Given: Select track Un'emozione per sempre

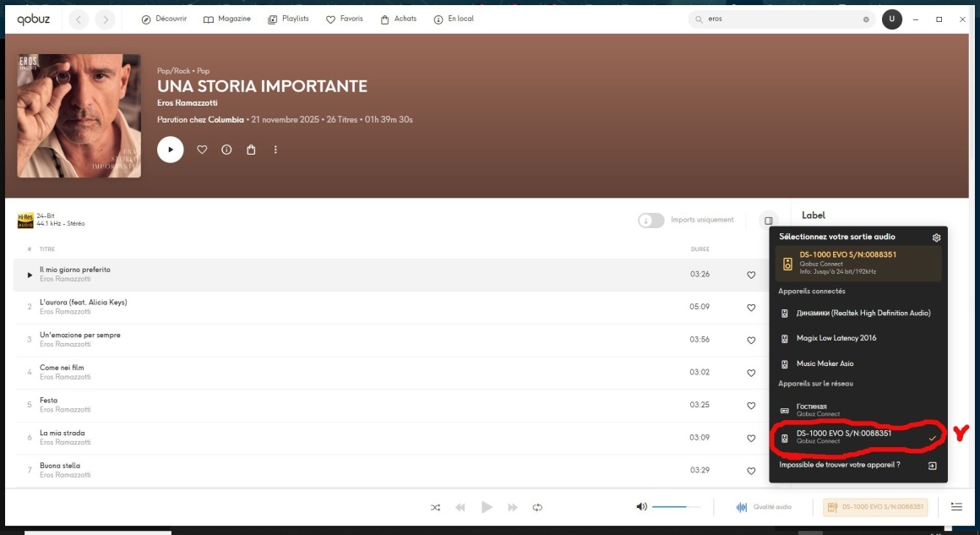Looking at the screenshot, I should [390, 340].
